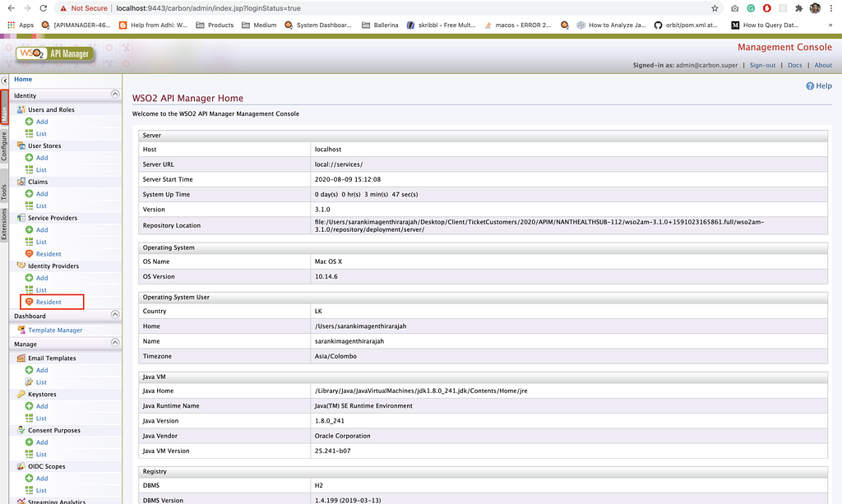
Task: Click WSO2 API Manager logo
Action: coord(55,53)
